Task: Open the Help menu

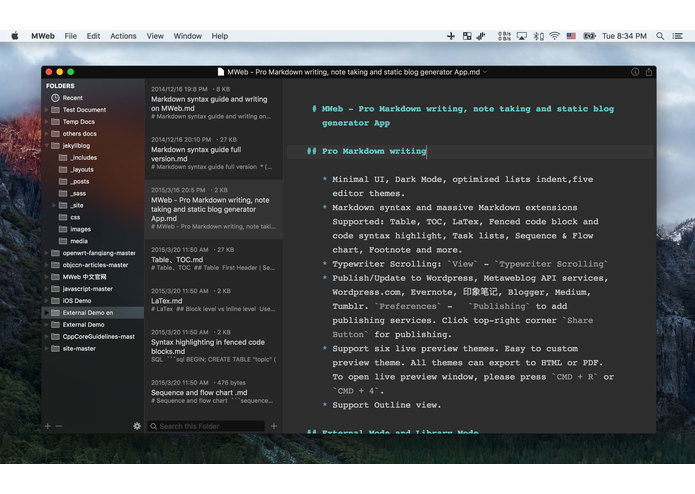Action: point(219,36)
